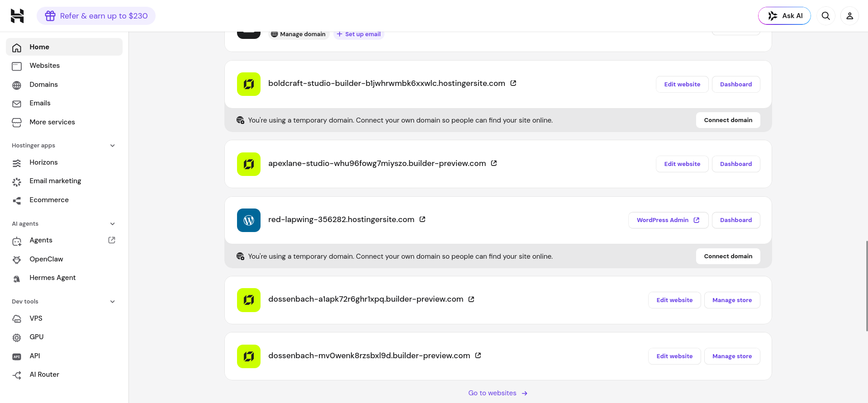
Task: Open WordPress Admin for red-lapwing site
Action: tap(669, 220)
